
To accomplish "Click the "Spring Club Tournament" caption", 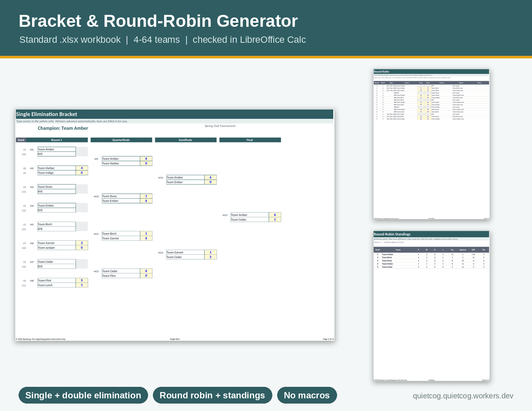I will click(x=220, y=126).
